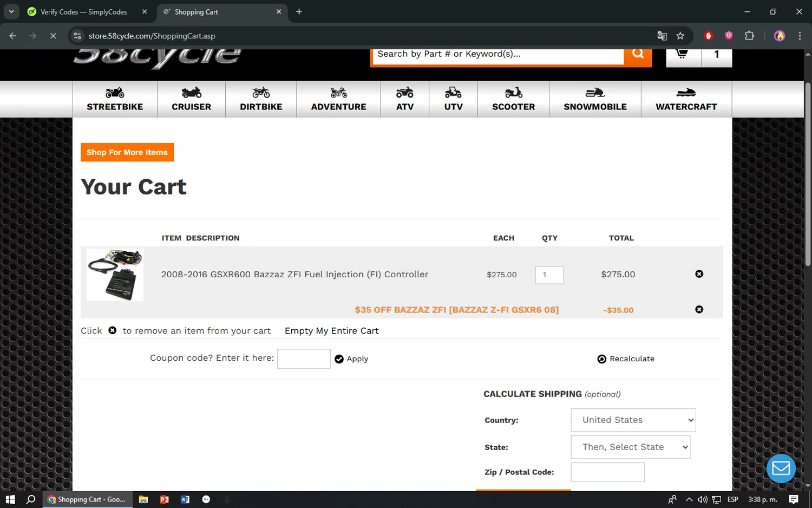The height and width of the screenshot is (508, 812).
Task: Click the coupon code input field
Action: (304, 359)
